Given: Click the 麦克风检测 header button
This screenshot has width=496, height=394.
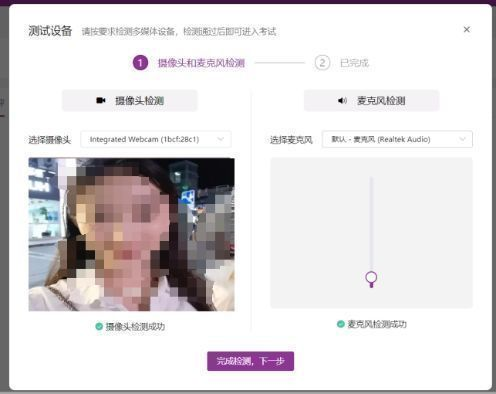Looking at the screenshot, I should tap(372, 101).
